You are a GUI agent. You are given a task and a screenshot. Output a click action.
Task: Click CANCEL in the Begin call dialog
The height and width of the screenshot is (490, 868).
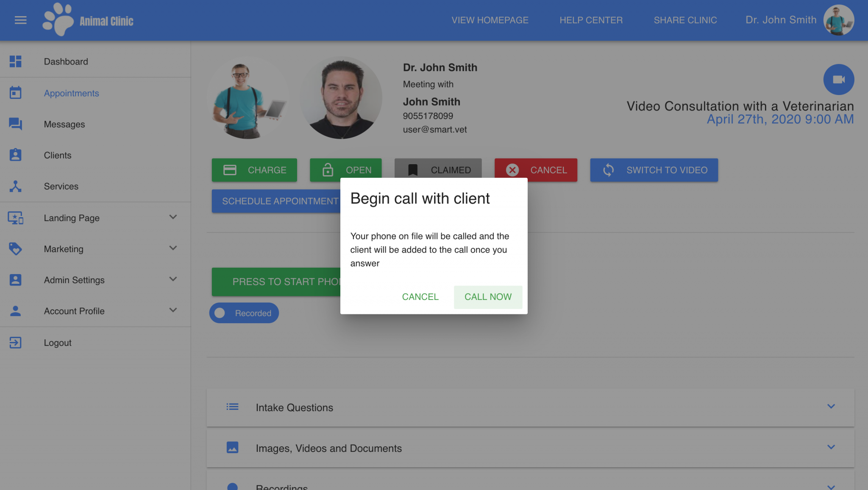(x=420, y=297)
